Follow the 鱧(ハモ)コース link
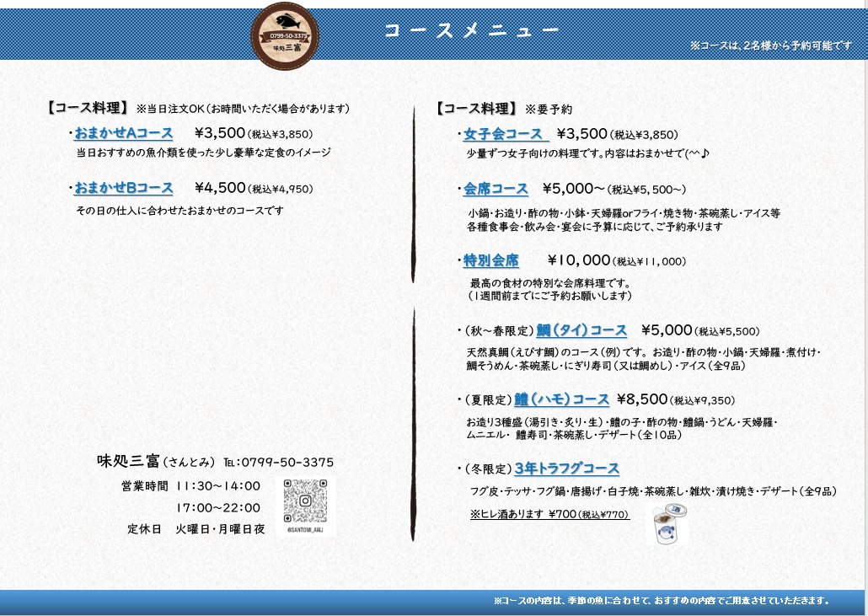 point(561,399)
